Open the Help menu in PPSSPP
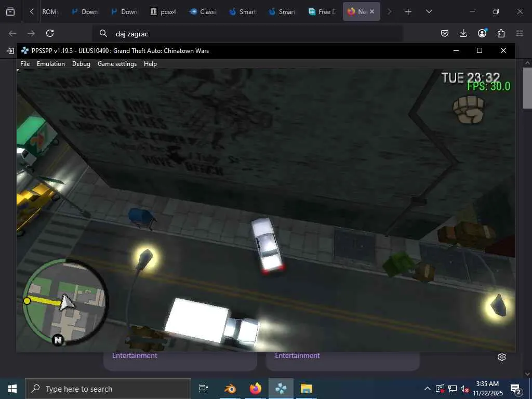This screenshot has width=532, height=399. (150, 64)
